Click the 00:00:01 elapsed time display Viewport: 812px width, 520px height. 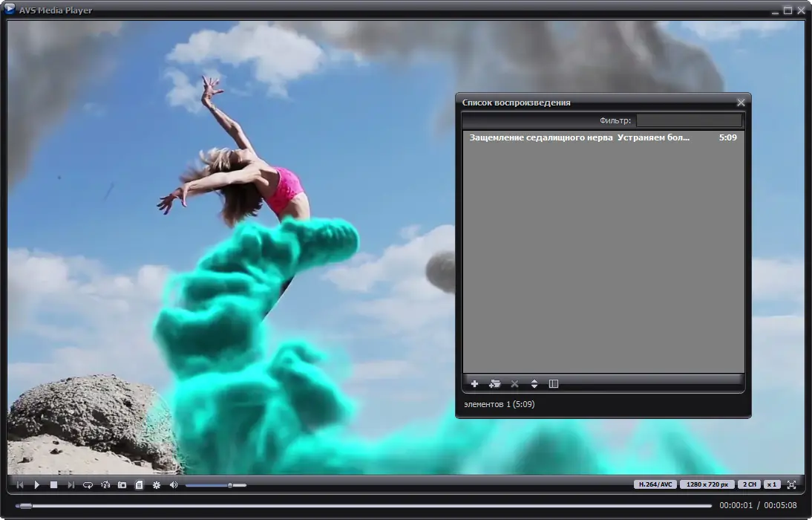pos(736,505)
